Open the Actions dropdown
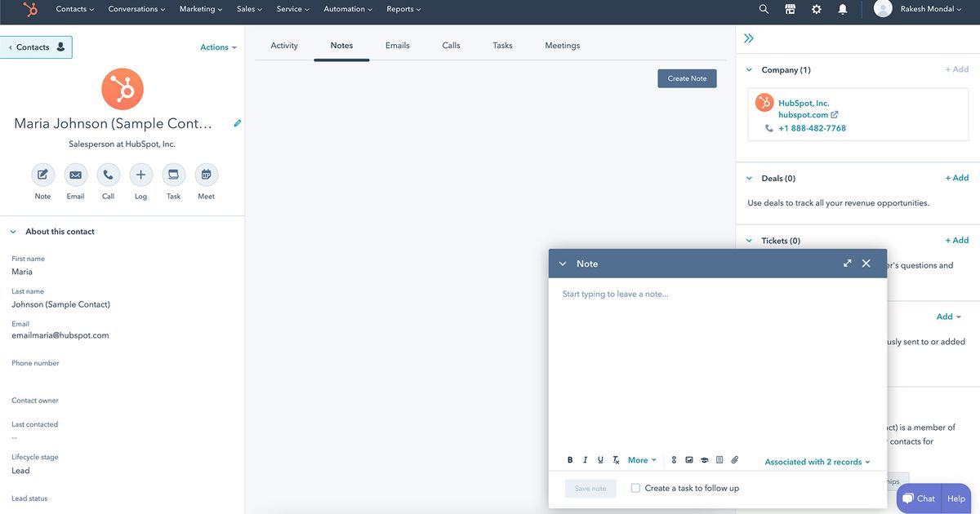Viewport: 980px width, 514px height. click(x=218, y=47)
